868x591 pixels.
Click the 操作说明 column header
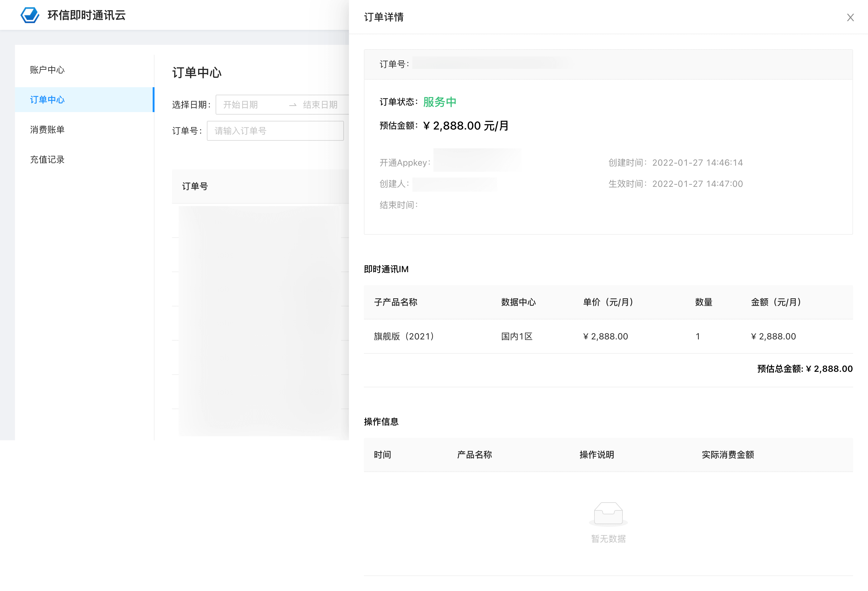point(596,455)
